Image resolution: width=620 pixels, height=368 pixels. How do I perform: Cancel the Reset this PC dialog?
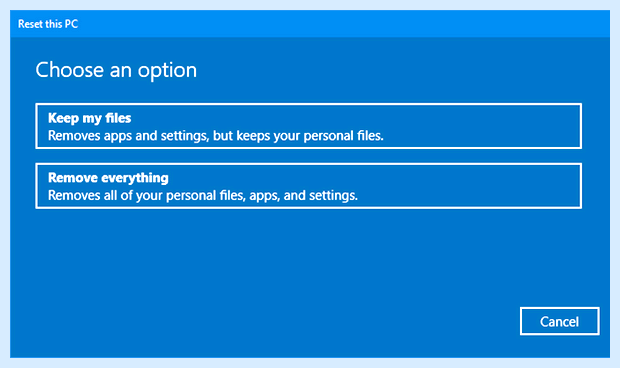[x=560, y=321]
